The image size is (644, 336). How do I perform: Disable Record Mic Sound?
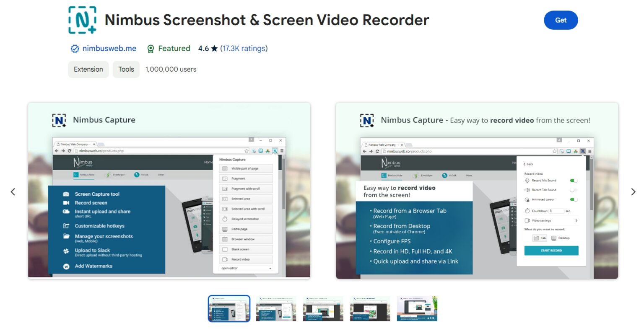click(574, 180)
